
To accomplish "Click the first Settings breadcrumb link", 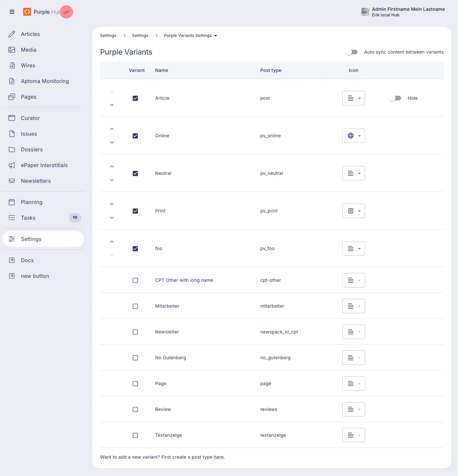I will pyautogui.click(x=108, y=36).
